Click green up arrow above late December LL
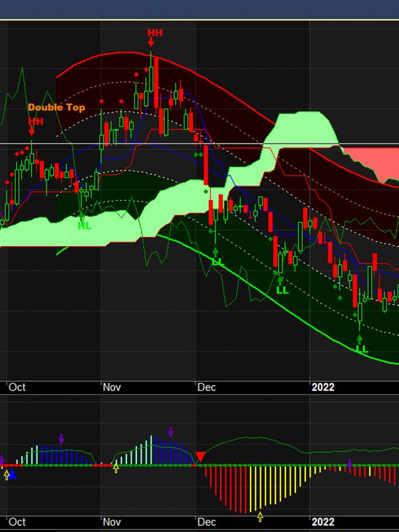Screen dimensions: 399x532 pyautogui.click(x=280, y=281)
